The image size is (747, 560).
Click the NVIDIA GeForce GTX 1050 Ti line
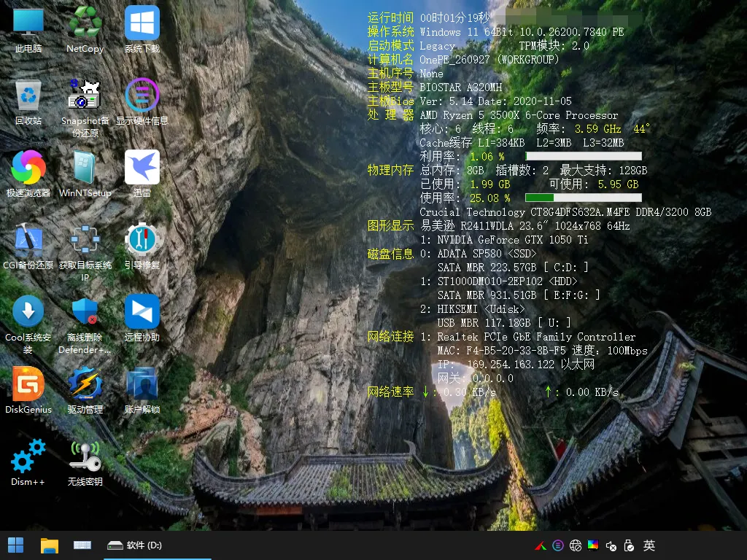click(x=505, y=239)
